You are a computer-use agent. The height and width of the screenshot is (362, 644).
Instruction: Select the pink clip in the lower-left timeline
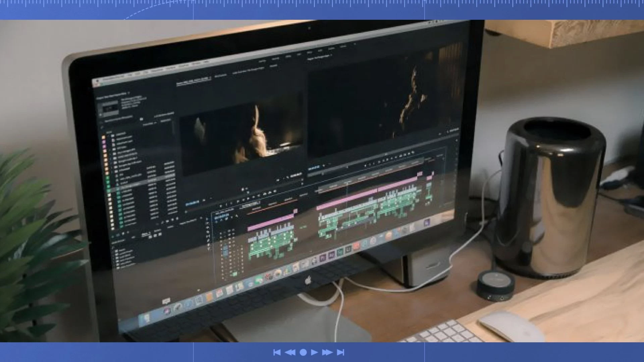(x=270, y=222)
